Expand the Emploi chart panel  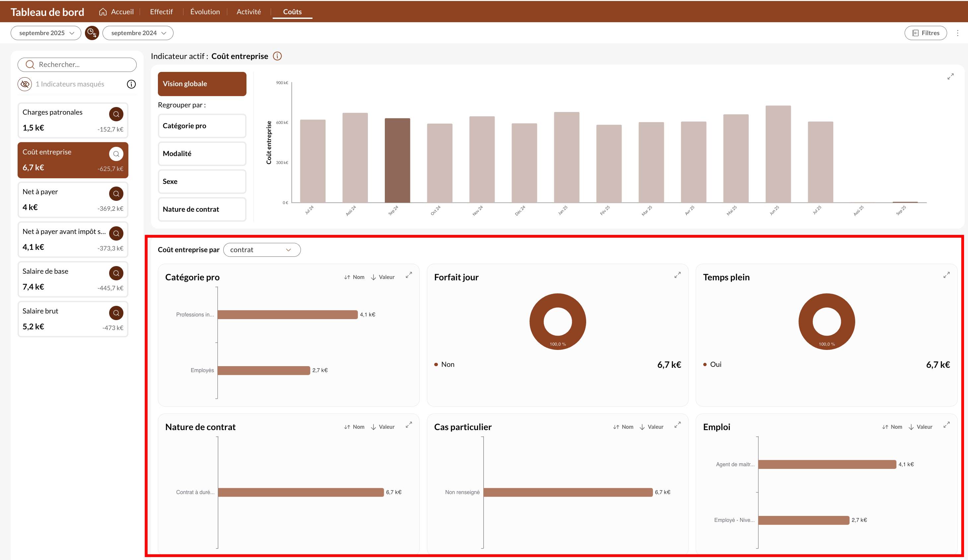[x=946, y=425]
